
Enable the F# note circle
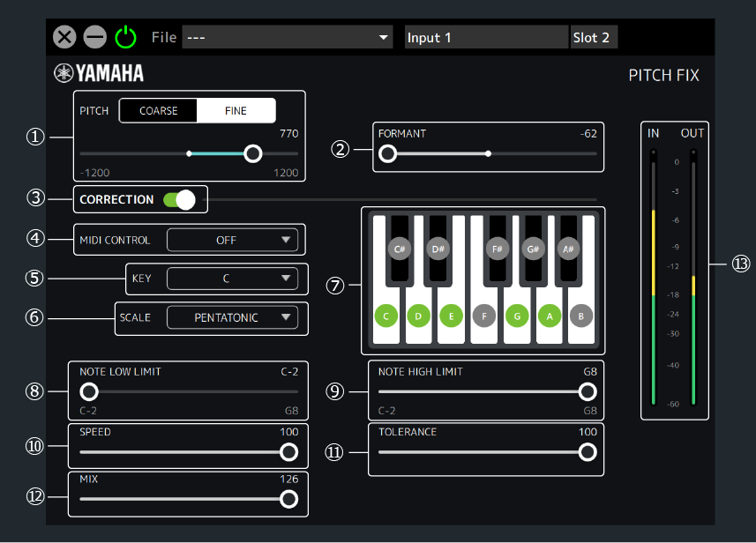498,249
